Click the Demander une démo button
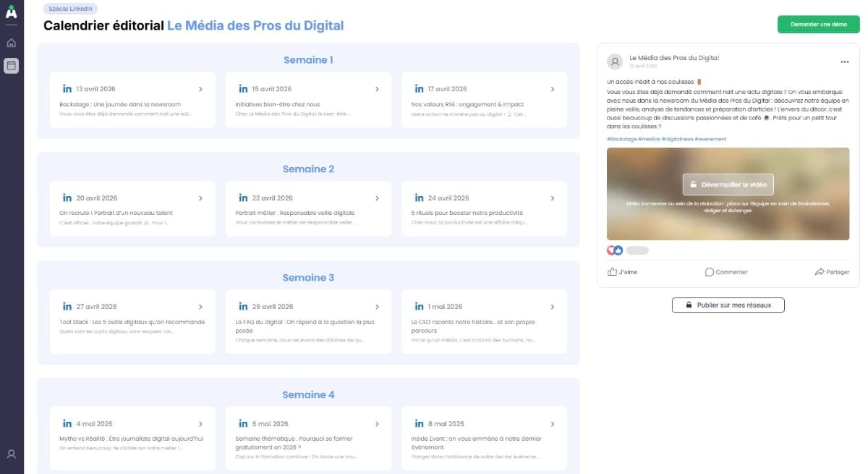This screenshot has width=868, height=474. 818,25
